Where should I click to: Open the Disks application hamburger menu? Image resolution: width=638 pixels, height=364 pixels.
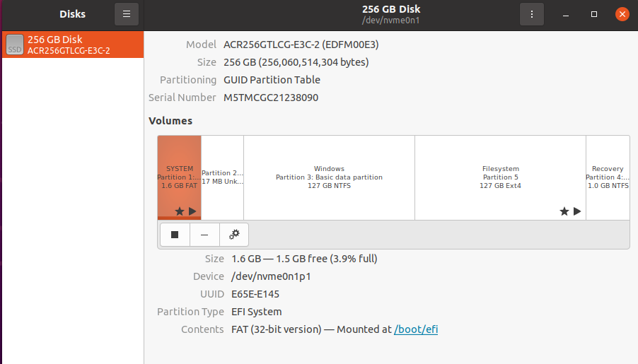(127, 14)
